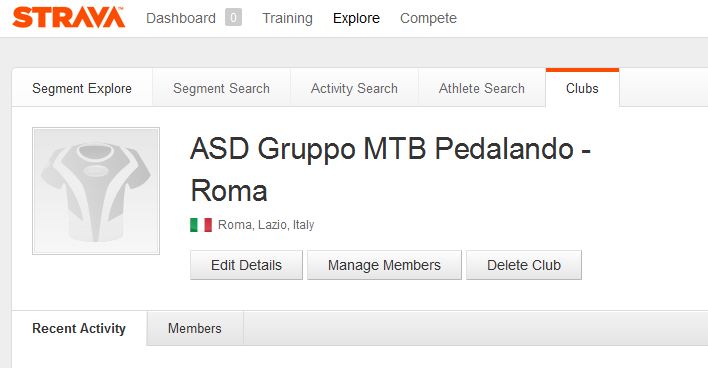
Task: Go to the Activity Search tab
Action: [354, 88]
